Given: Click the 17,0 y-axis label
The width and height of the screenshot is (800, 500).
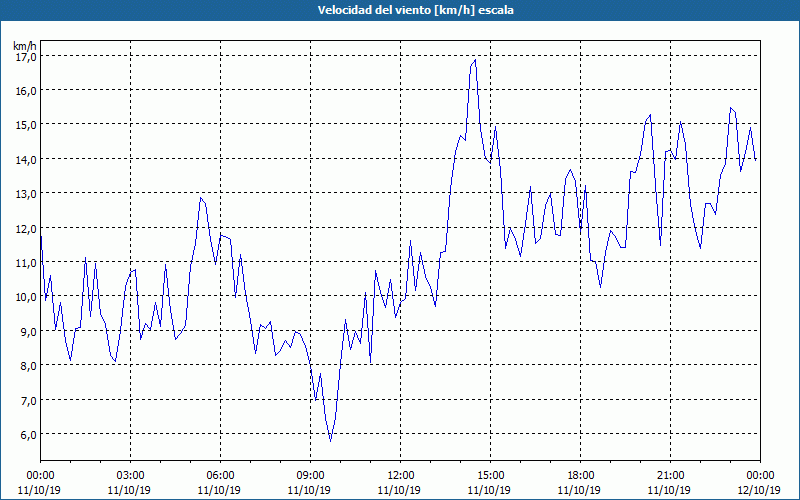Looking at the screenshot, I should click(x=26, y=57).
